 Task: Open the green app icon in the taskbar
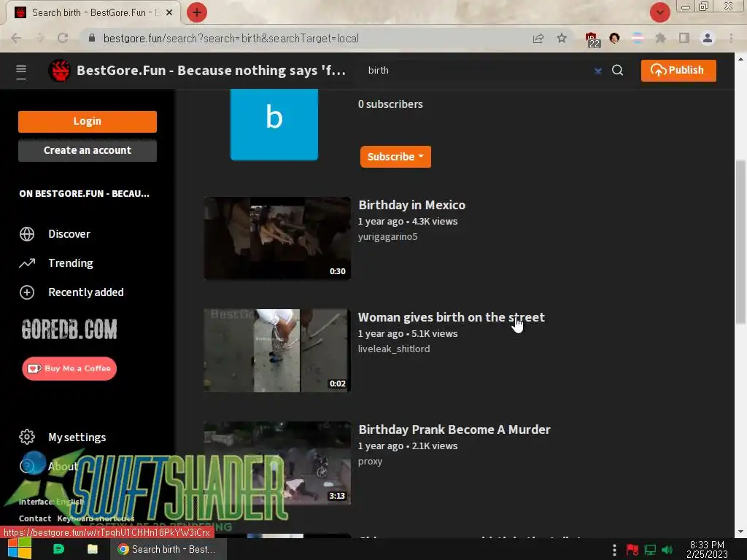coord(58,549)
